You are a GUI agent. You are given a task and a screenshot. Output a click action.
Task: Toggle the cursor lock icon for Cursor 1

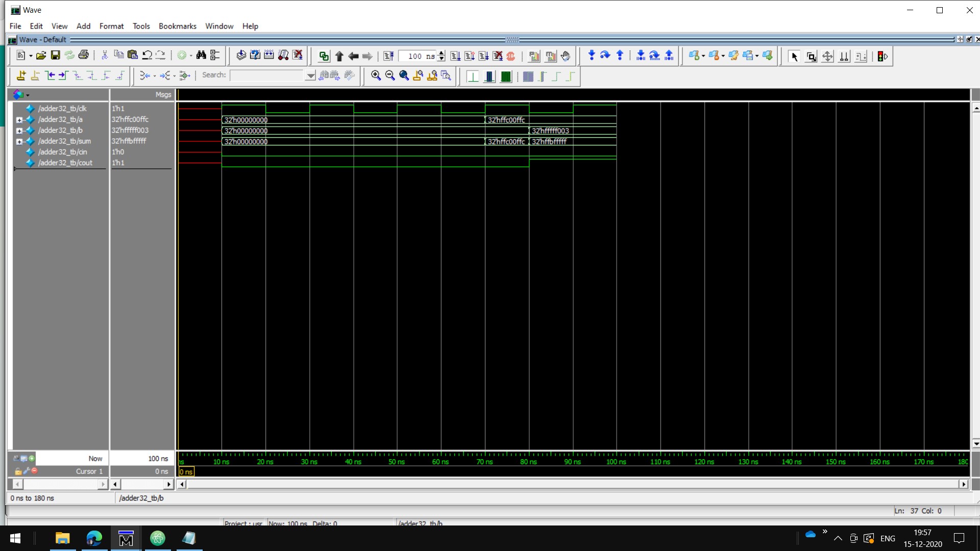[x=18, y=471]
